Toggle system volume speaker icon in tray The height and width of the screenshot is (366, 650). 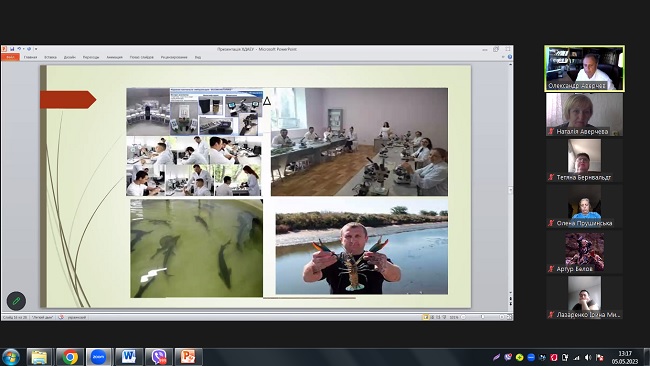coord(588,357)
